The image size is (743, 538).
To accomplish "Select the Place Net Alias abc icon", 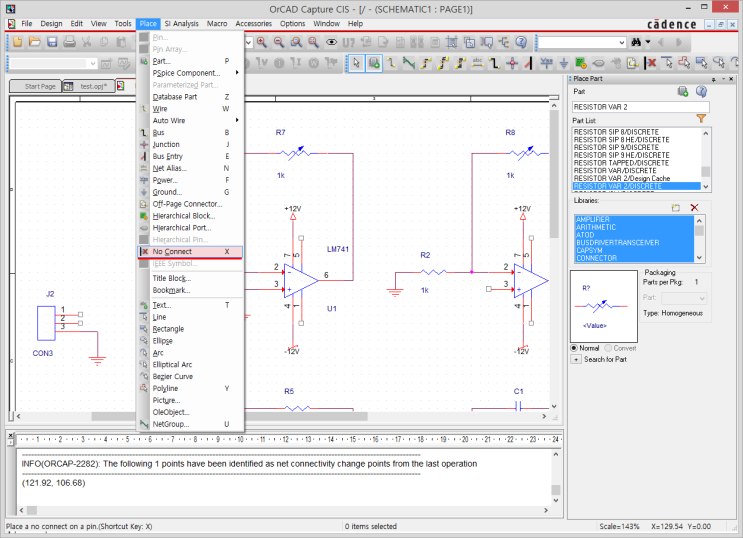I will pyautogui.click(x=478, y=63).
